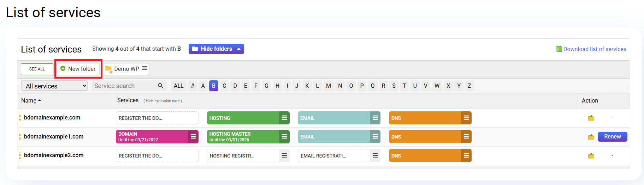Expand bdomainexample2.com HOSTING REGISTR... menu
Viewport: 644px width, 185px height.
(x=284, y=156)
